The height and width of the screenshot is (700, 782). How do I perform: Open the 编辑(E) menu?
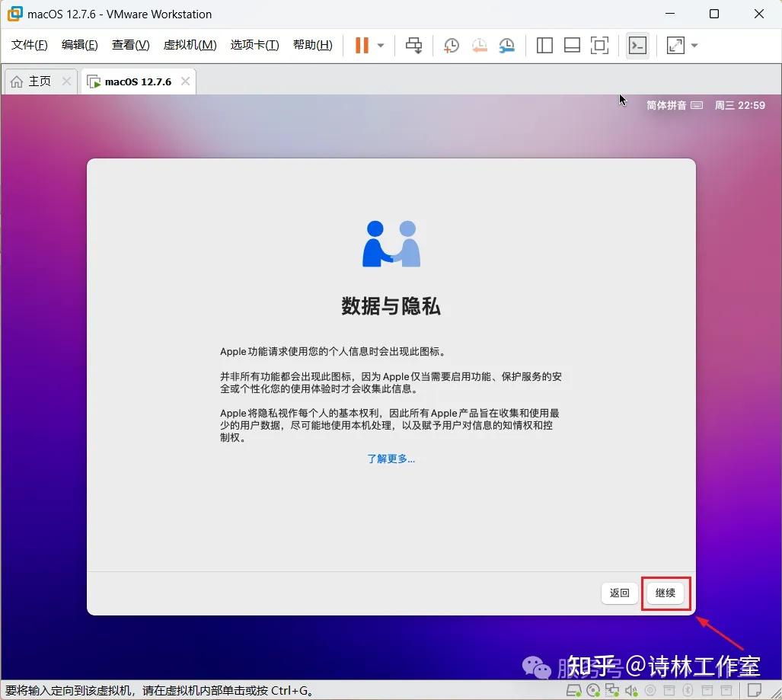[x=80, y=45]
